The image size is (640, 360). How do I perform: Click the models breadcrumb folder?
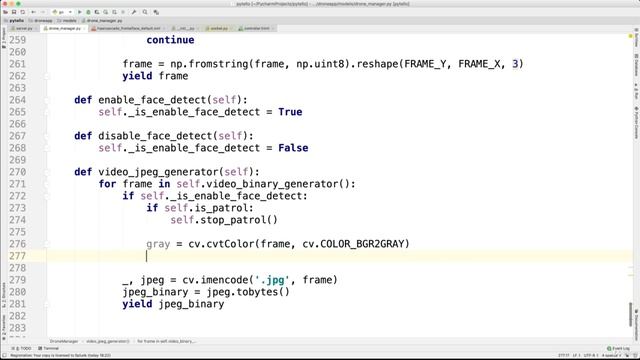[x=67, y=20]
